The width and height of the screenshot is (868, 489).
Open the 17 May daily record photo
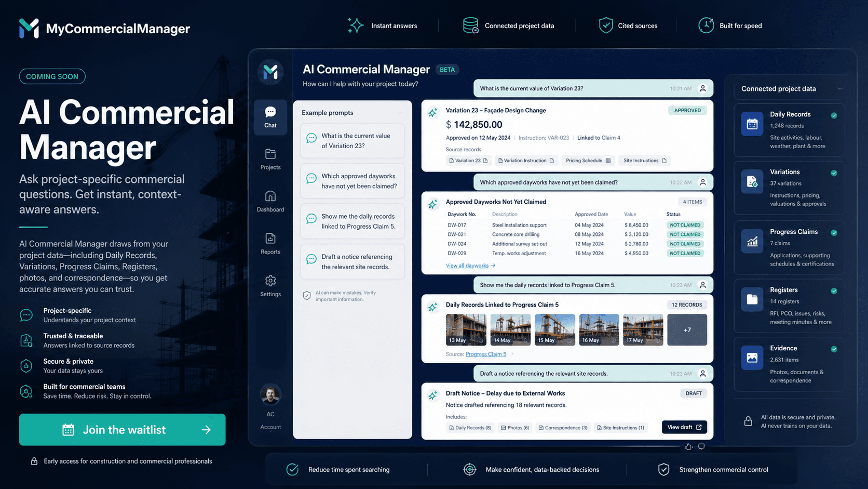[x=643, y=329]
